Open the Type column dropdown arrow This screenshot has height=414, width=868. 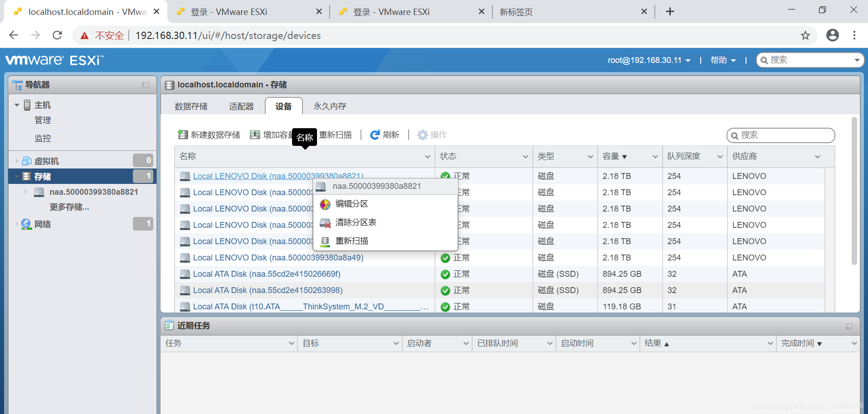click(x=590, y=157)
